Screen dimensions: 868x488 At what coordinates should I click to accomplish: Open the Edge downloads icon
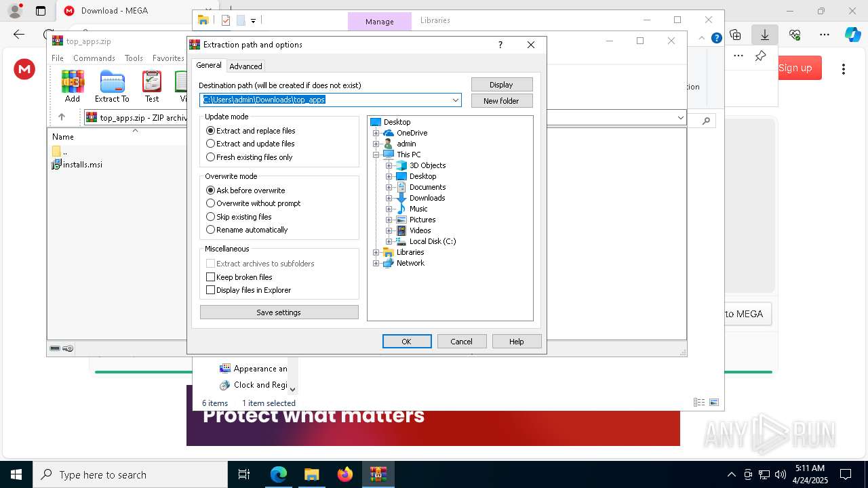765,34
